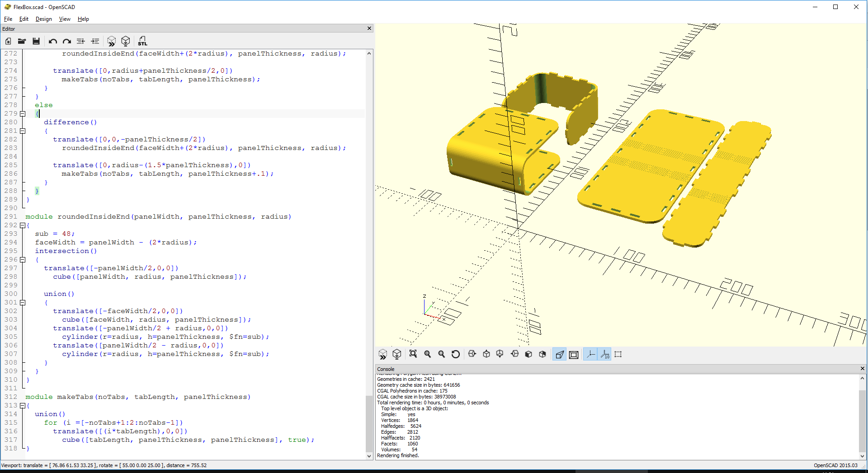868x473 pixels.
Task: Unindent code with the unindent icon
Action: click(x=81, y=41)
